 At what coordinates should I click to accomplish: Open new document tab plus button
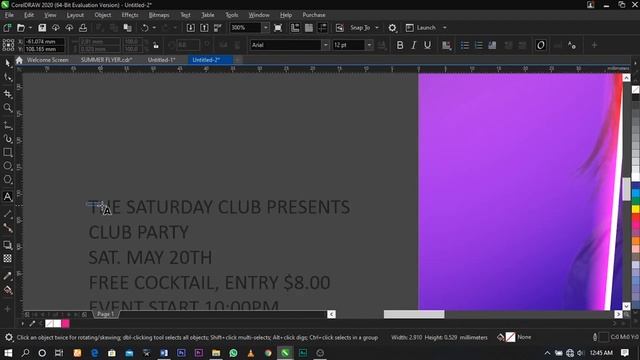coord(238,60)
